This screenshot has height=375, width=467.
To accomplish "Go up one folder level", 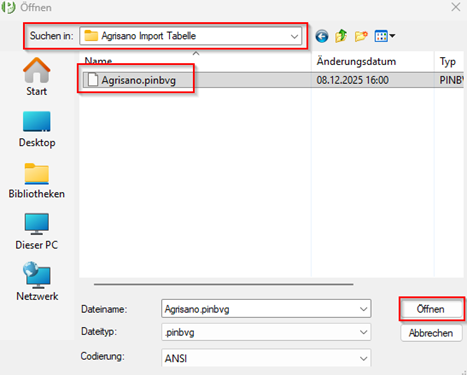I will pos(341,36).
